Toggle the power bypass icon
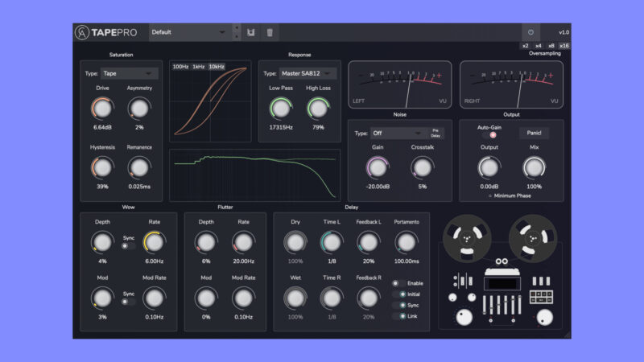644x362 pixels. [x=530, y=32]
